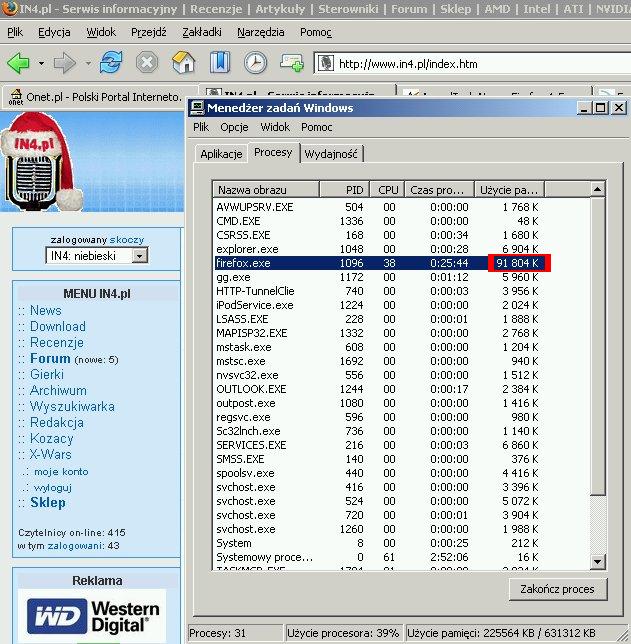The width and height of the screenshot is (631, 644).
Task: Click the Zakończ proces button
Action: click(x=557, y=589)
